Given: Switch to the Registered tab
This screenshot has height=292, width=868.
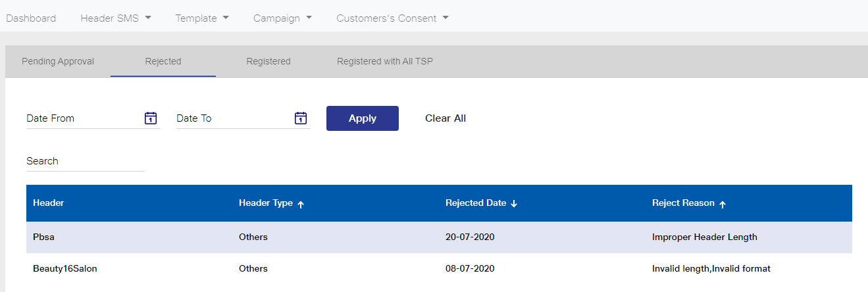Looking at the screenshot, I should coord(268,61).
